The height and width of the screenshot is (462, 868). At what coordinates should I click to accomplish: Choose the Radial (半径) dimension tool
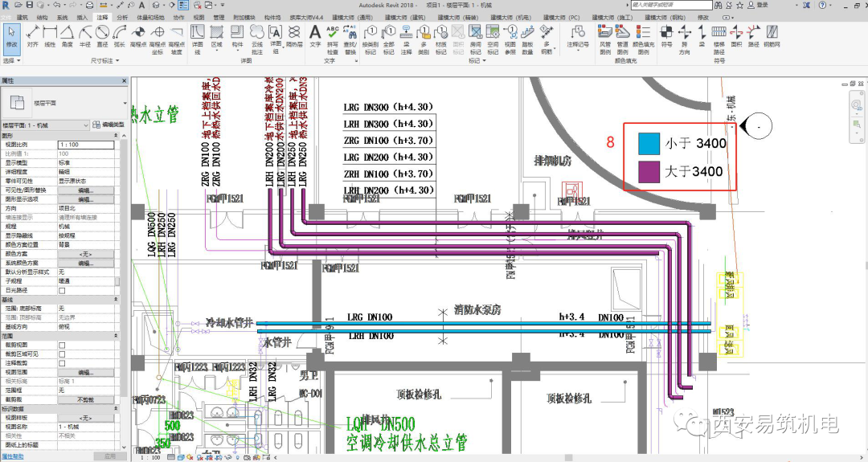84,36
